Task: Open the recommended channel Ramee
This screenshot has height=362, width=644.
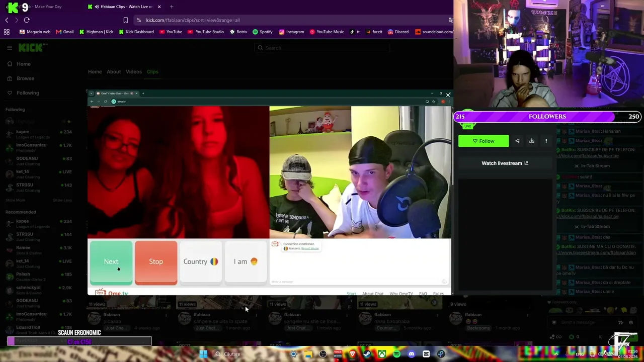Action: (x=39, y=250)
